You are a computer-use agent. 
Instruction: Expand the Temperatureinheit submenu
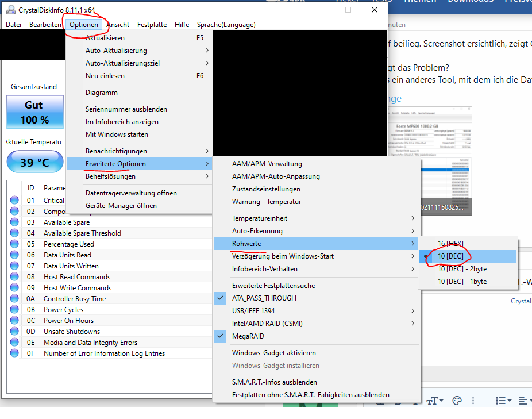(316, 218)
